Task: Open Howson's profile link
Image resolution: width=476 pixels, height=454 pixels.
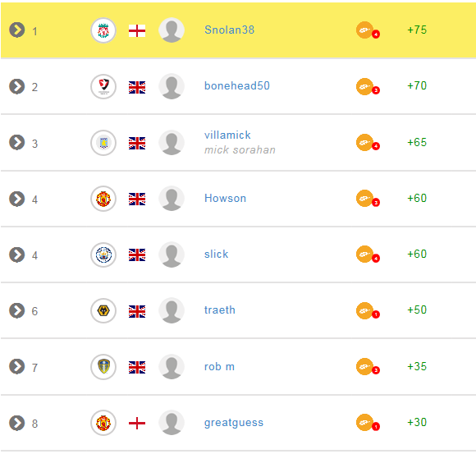Action: pyautogui.click(x=225, y=198)
